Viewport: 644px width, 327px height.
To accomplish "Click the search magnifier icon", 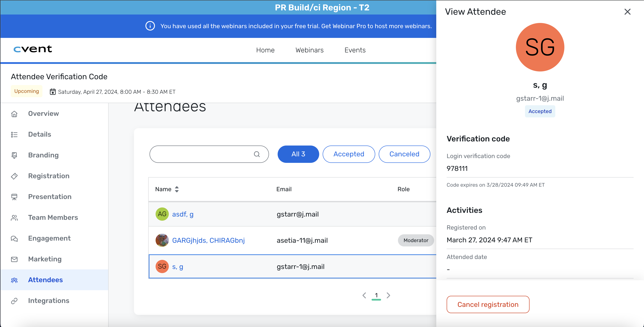I will coord(257,154).
